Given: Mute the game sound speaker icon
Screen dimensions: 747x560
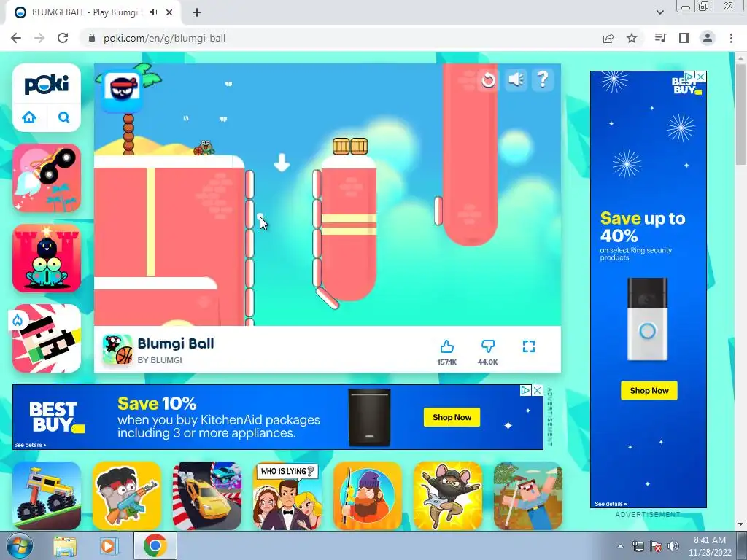Looking at the screenshot, I should point(516,79).
